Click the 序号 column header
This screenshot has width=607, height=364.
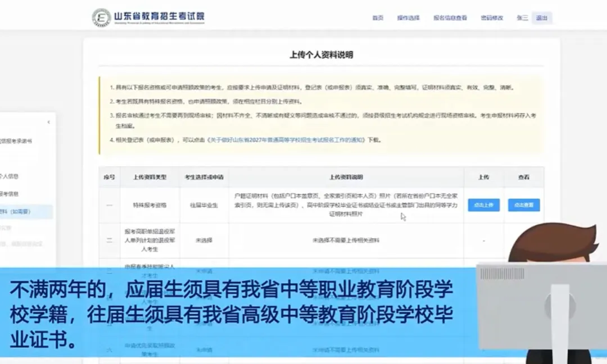109,177
